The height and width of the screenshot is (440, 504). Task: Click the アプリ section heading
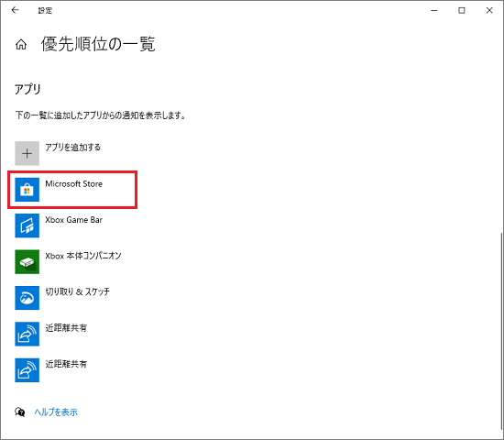(x=27, y=89)
